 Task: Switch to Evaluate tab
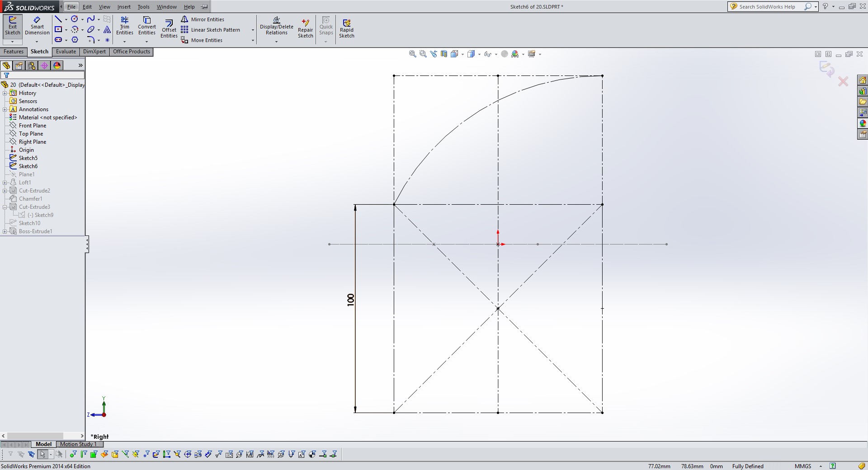[66, 52]
